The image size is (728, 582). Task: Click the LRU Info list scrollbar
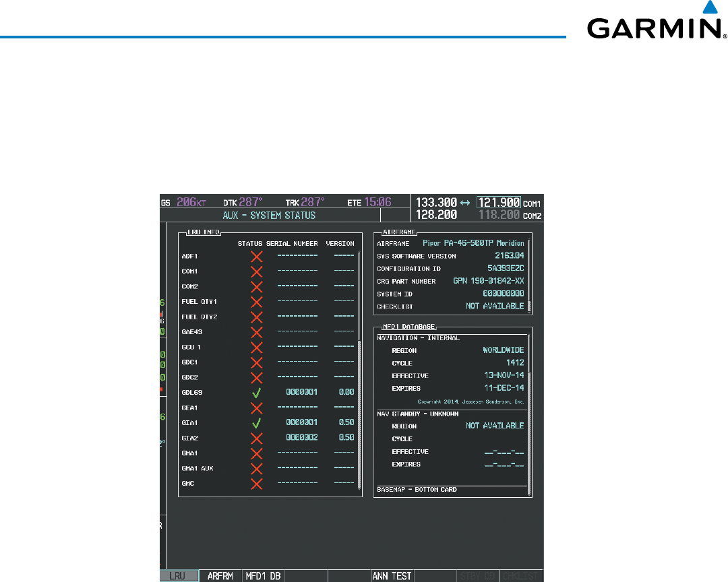click(x=359, y=370)
